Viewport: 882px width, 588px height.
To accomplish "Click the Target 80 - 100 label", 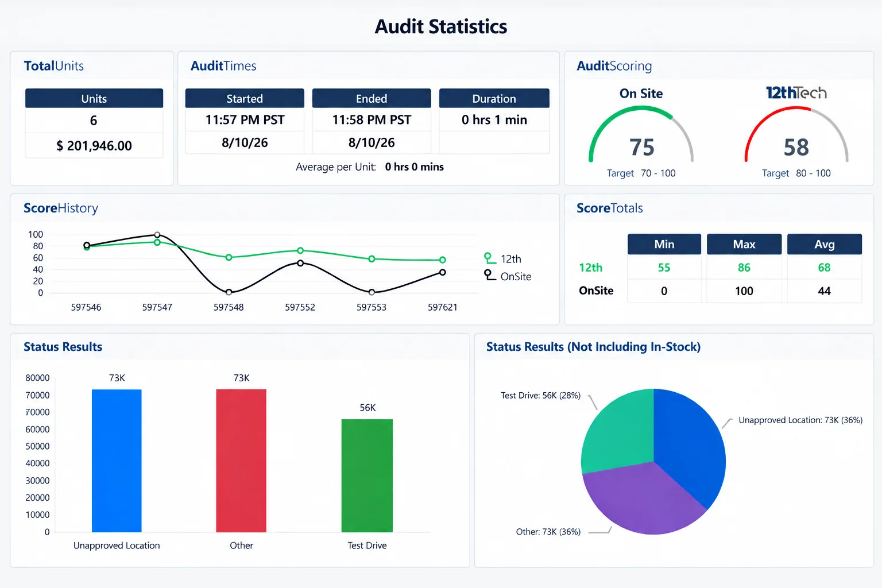I will 796,173.
